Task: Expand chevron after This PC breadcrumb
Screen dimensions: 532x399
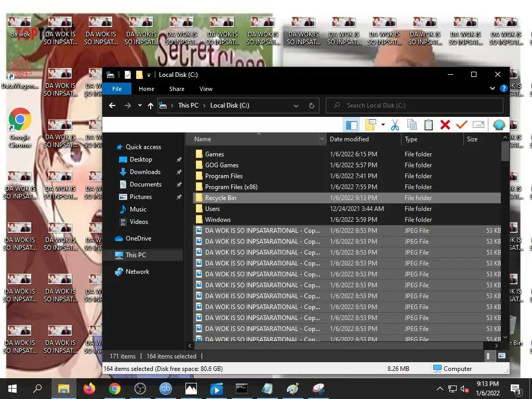Action: click(x=204, y=105)
